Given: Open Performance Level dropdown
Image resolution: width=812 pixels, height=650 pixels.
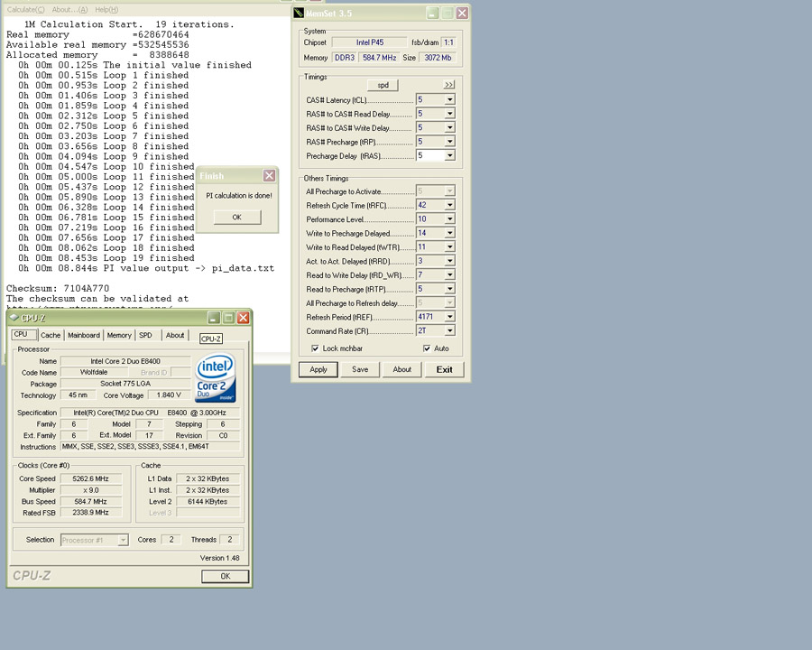Looking at the screenshot, I should pyautogui.click(x=449, y=219).
